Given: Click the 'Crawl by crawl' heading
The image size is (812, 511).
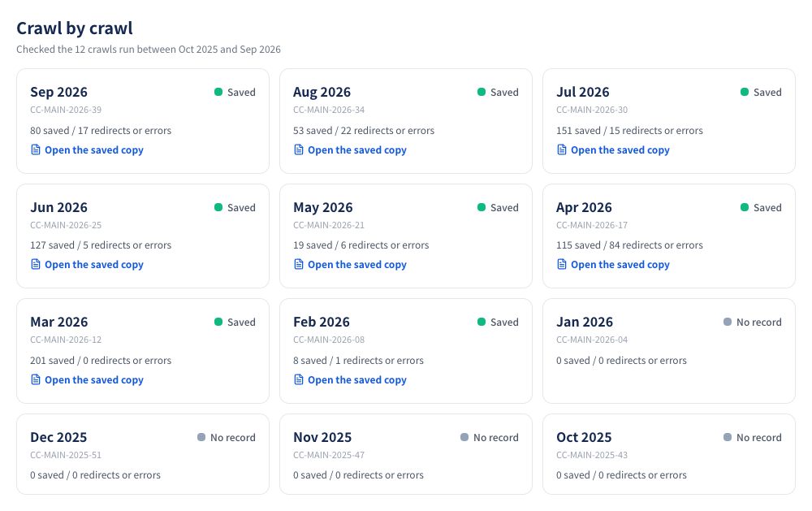Looking at the screenshot, I should coord(75,28).
